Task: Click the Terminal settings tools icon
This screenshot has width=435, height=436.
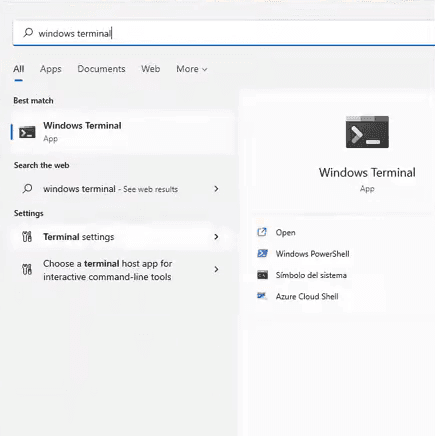Action: click(27, 237)
